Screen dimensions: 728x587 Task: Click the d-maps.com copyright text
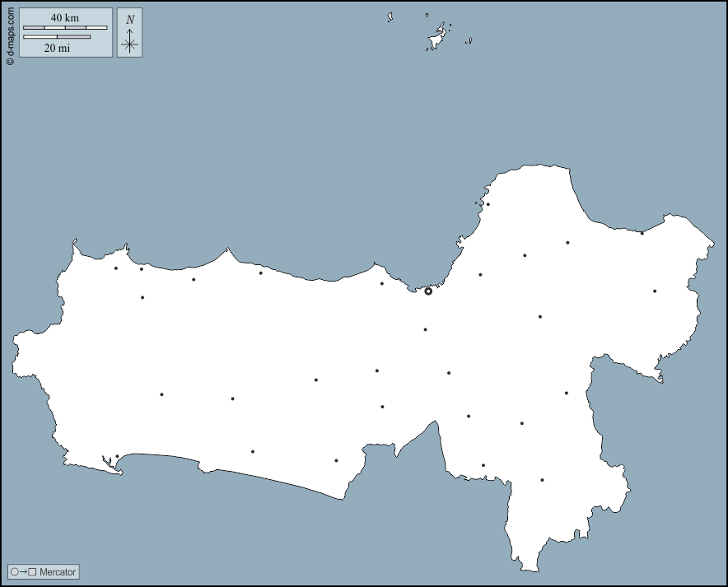(x=10, y=33)
